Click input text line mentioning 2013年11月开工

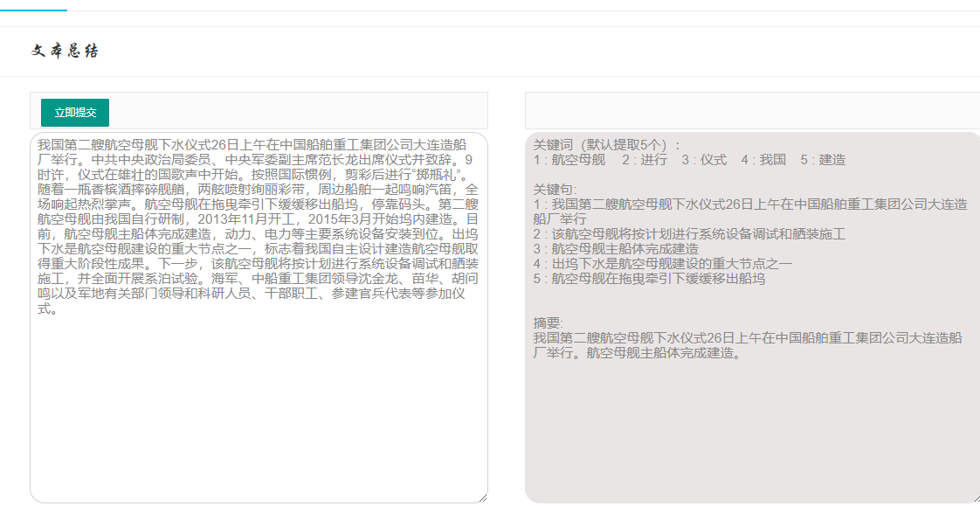(x=259, y=219)
